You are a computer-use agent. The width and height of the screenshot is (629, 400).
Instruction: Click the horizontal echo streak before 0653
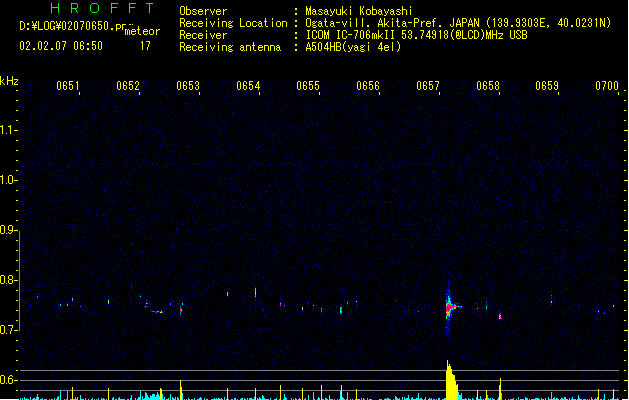tap(156, 311)
